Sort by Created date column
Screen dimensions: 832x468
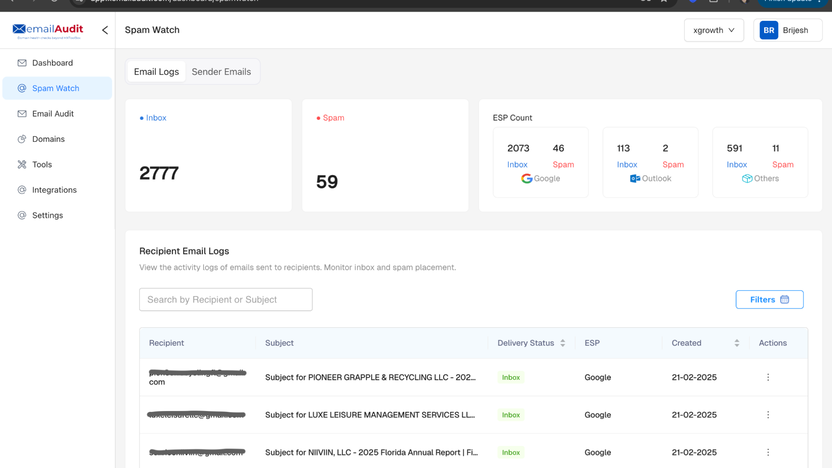click(736, 343)
